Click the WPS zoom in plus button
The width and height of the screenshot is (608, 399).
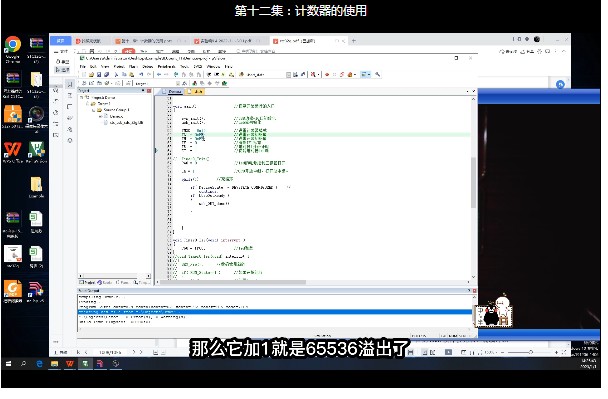(x=556, y=352)
